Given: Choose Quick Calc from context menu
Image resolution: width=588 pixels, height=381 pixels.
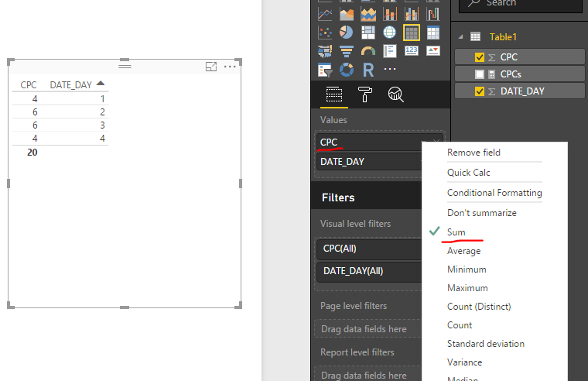Looking at the screenshot, I should pos(468,173).
